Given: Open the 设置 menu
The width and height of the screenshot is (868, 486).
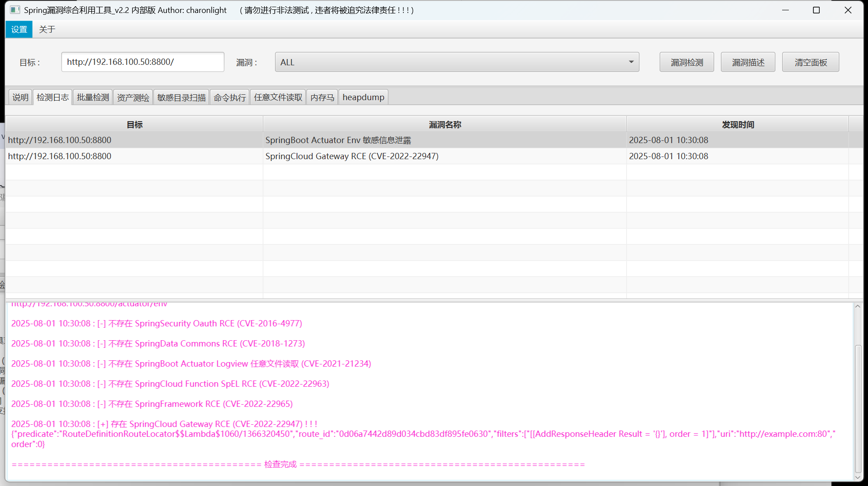Looking at the screenshot, I should [x=19, y=30].
